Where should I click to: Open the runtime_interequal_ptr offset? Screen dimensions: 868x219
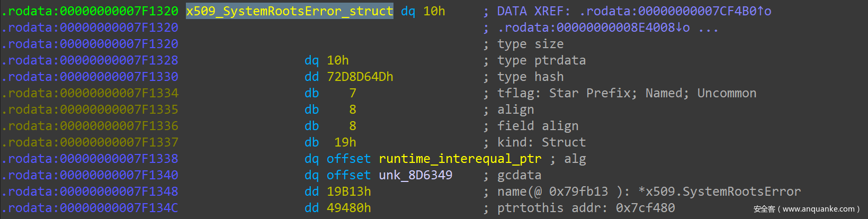coord(460,159)
